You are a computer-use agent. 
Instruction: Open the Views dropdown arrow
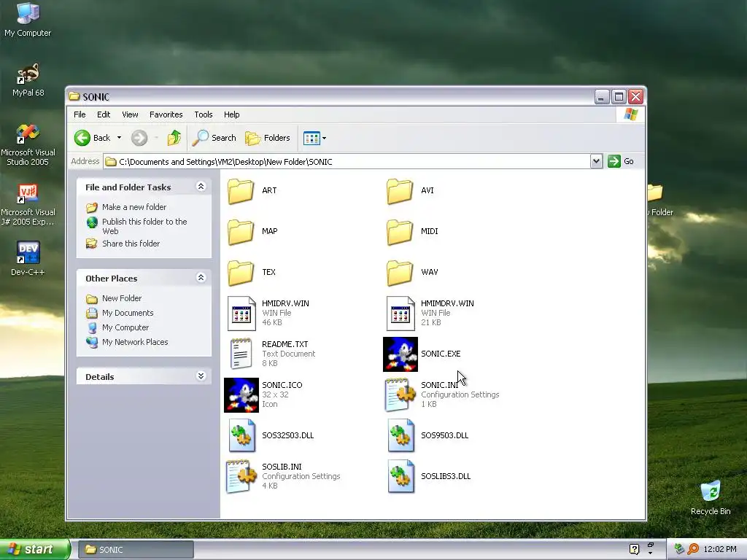325,138
